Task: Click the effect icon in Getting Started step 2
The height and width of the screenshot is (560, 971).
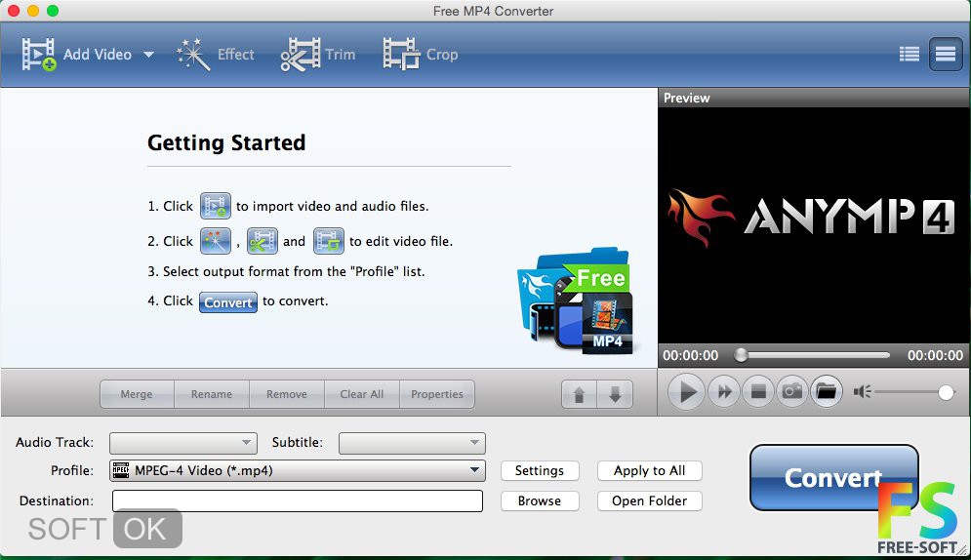Action: (215, 241)
